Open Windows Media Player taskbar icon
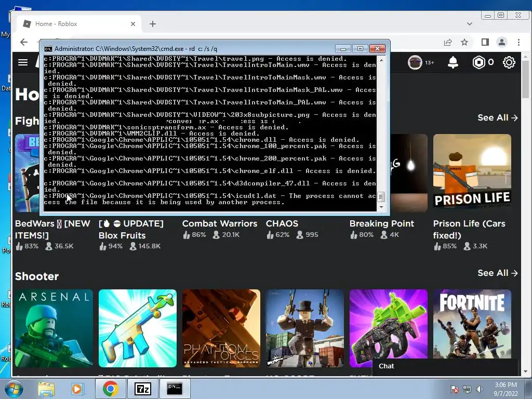Viewport: 532px width, 399px height. point(77,389)
